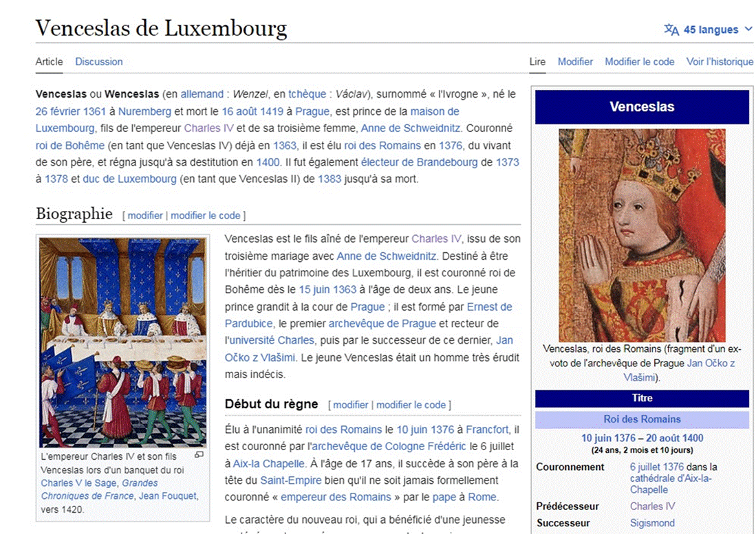756x534 pixels.
Task: Open the Aix-la Chapelle link in the paragraph
Action: [268, 464]
